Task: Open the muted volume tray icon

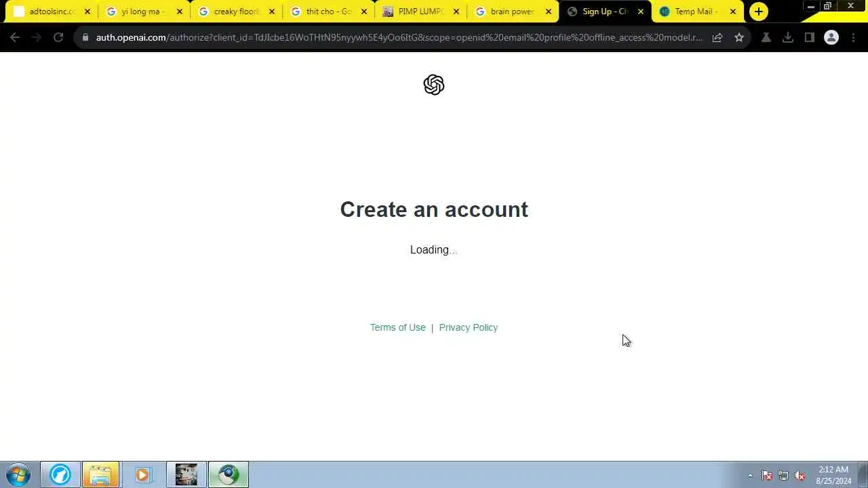Action: [x=800, y=475]
